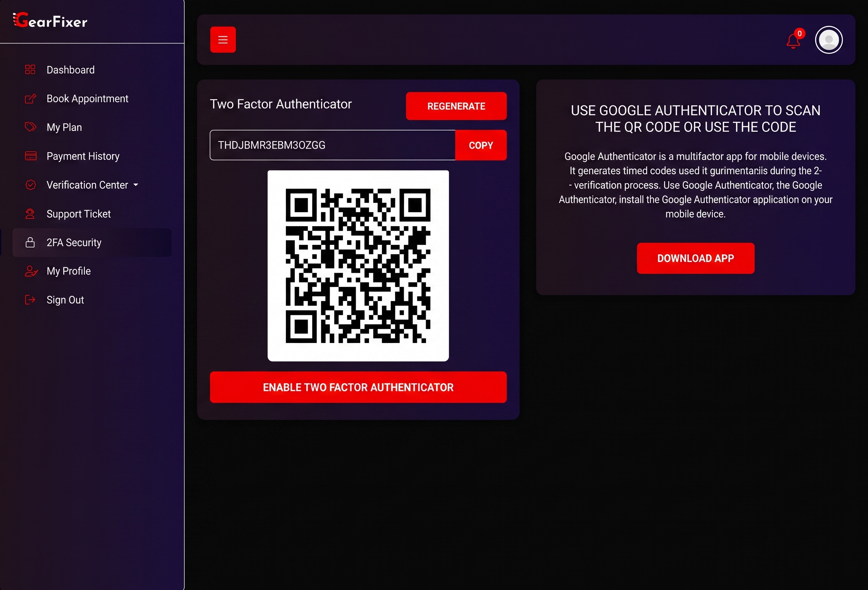Click the GearFixer logo

pos(50,21)
